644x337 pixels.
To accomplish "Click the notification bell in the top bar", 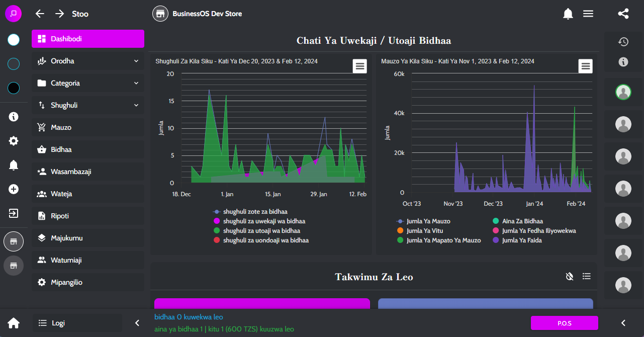I will tap(568, 14).
